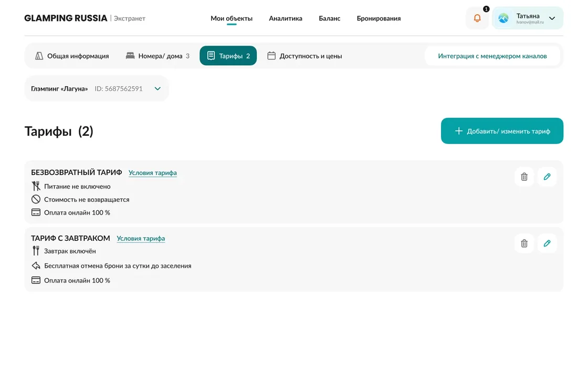588x368 pixels.
Task: Open the notifications bell
Action: [x=477, y=18]
